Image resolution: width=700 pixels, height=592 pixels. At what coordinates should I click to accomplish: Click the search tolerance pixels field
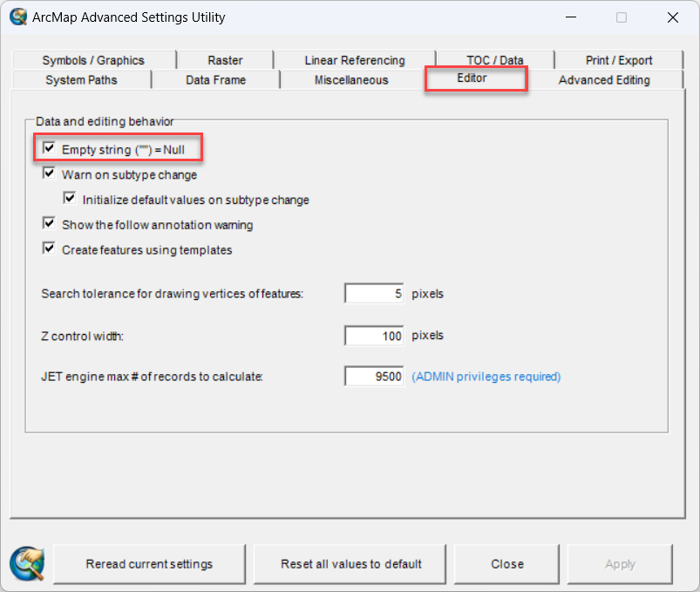tap(373, 293)
